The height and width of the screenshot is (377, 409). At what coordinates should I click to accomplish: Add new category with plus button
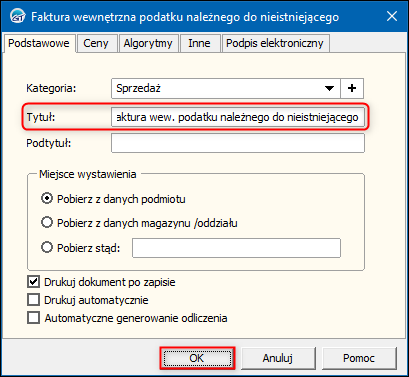352,88
